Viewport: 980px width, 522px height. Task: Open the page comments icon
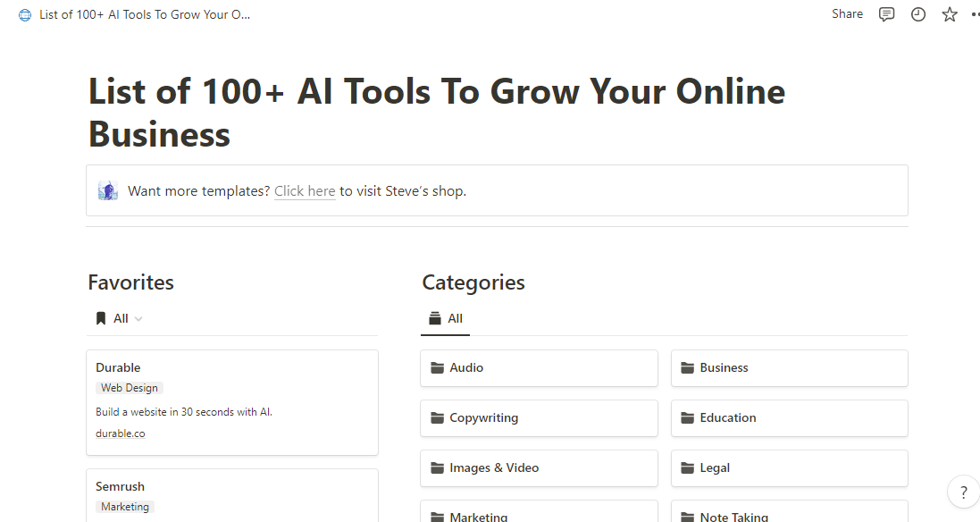coord(886,14)
